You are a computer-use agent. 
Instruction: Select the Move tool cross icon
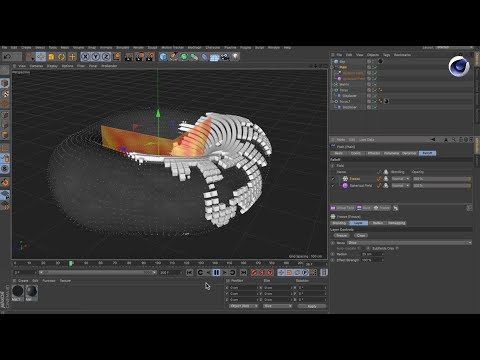(x=72, y=57)
